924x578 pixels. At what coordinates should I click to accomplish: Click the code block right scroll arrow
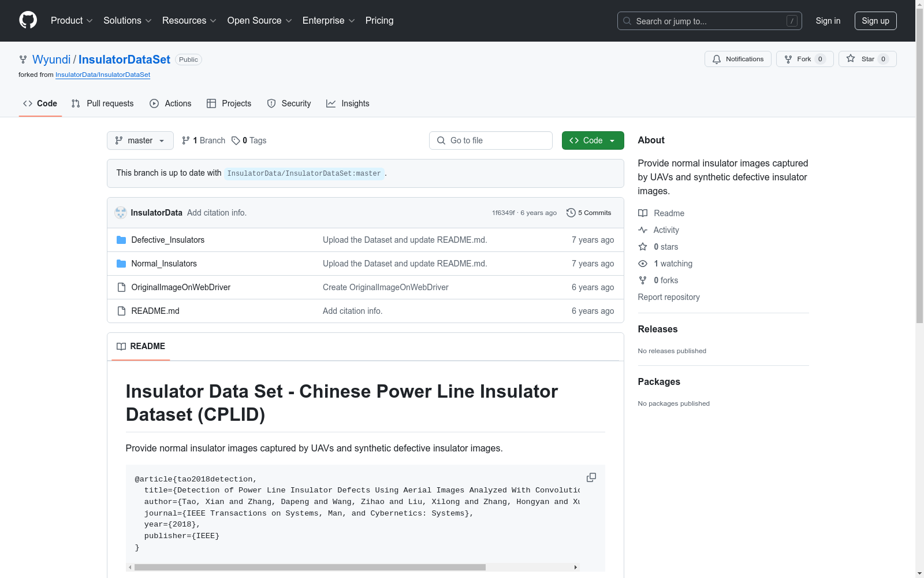[576, 567]
